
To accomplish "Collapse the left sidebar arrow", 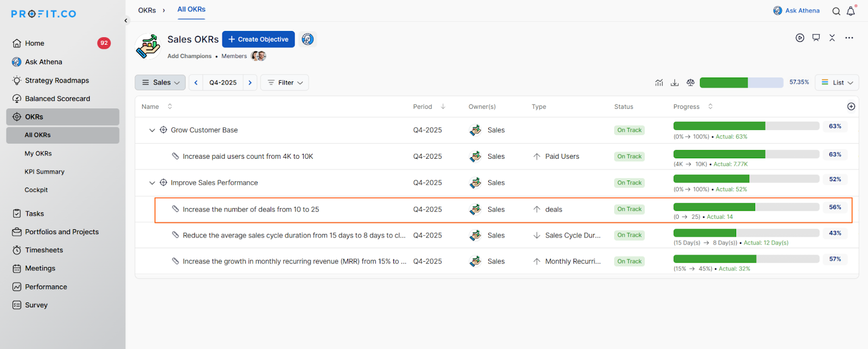I will pyautogui.click(x=126, y=21).
